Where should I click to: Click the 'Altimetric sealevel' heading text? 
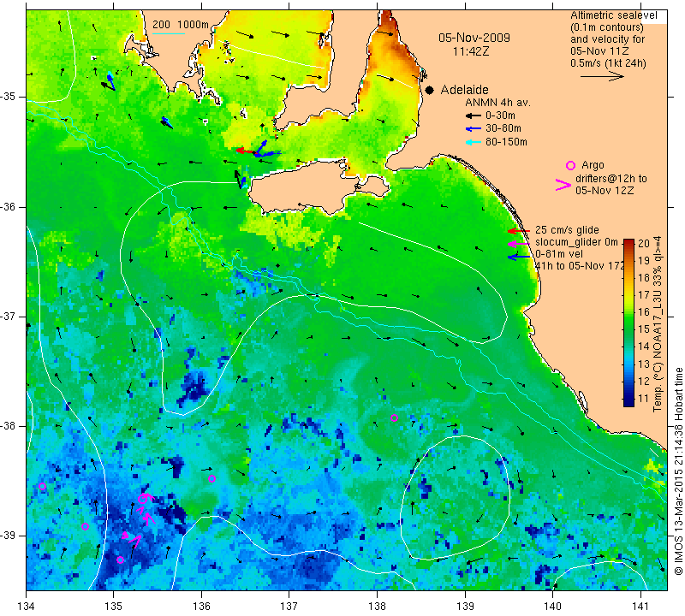click(x=613, y=15)
